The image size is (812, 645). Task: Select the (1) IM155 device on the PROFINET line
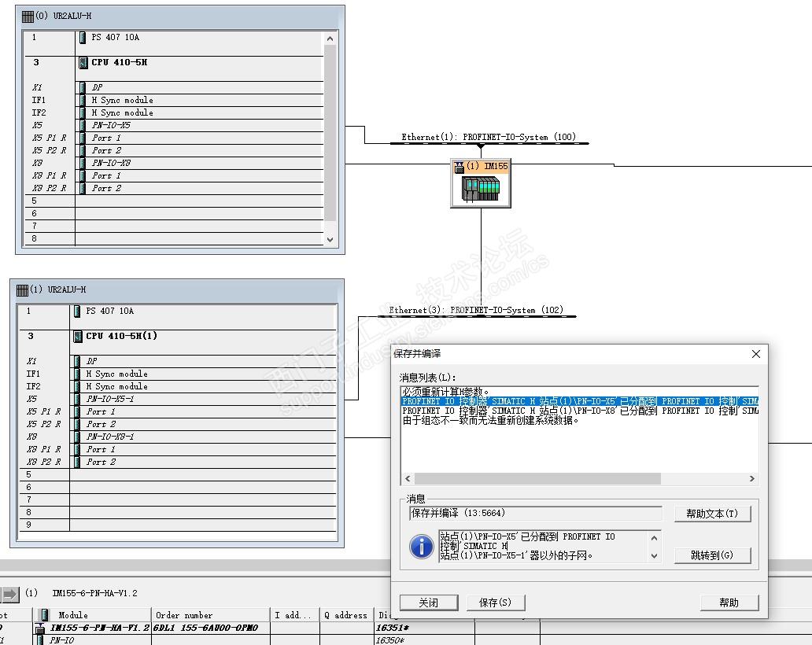[x=481, y=183]
